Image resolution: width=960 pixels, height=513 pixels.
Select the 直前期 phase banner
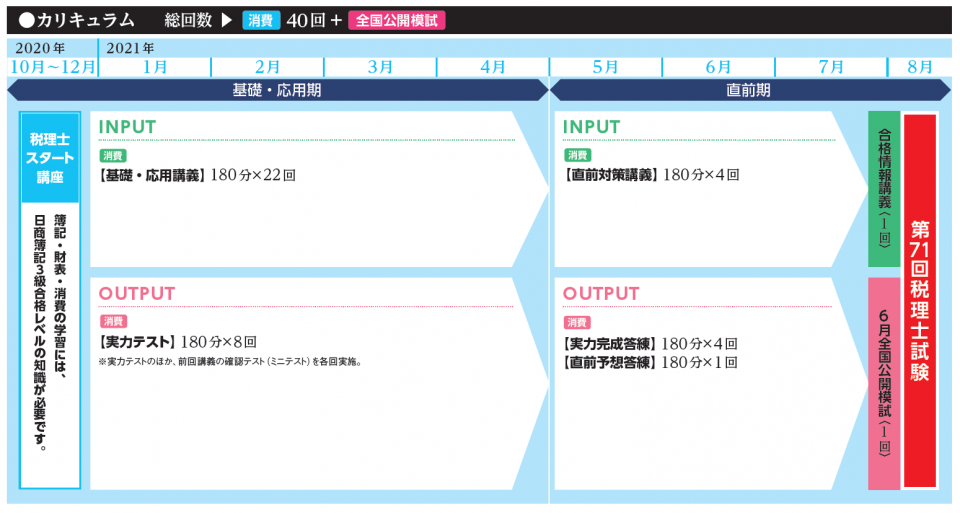point(748,90)
